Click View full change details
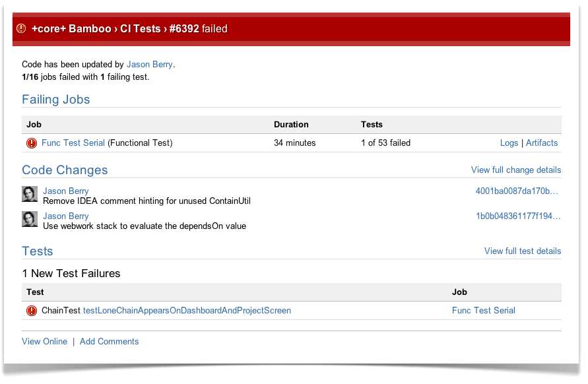This screenshot has width=588, height=384. [x=516, y=170]
